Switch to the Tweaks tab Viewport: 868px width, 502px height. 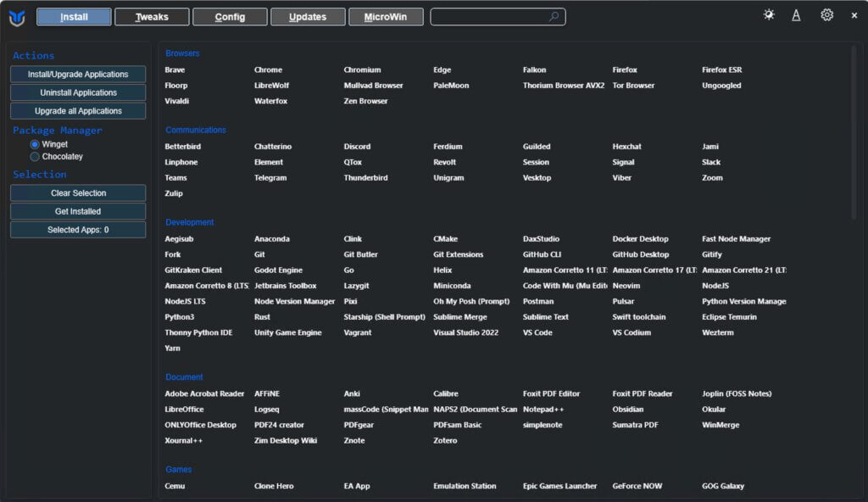(152, 17)
